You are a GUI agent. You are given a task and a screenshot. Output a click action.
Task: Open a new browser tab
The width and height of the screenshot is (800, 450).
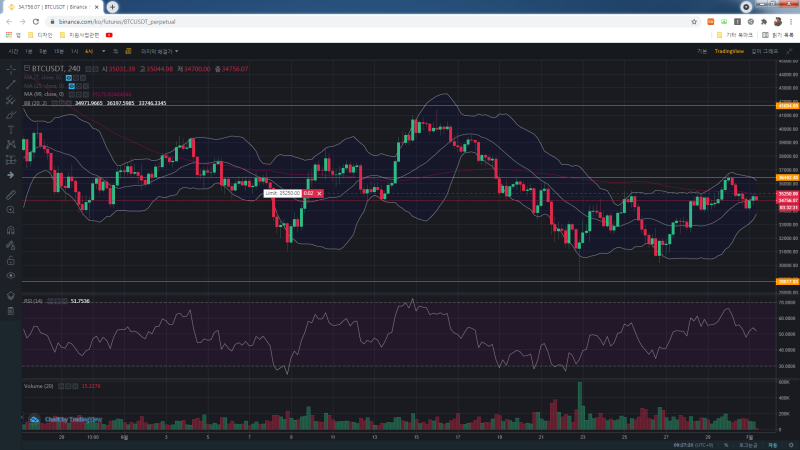tap(112, 7)
